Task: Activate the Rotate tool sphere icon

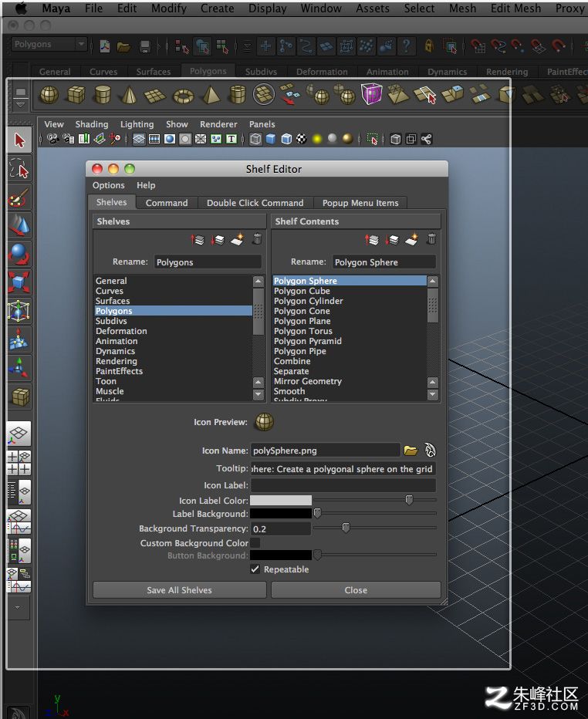Action: [19, 254]
